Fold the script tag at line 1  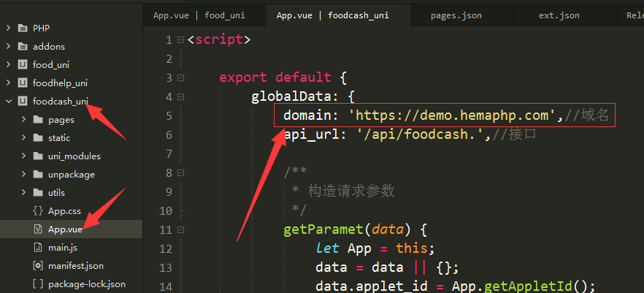180,40
